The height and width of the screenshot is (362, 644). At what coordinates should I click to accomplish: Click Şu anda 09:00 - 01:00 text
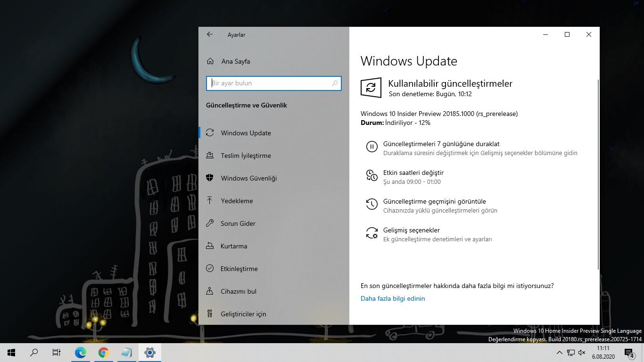click(x=412, y=182)
